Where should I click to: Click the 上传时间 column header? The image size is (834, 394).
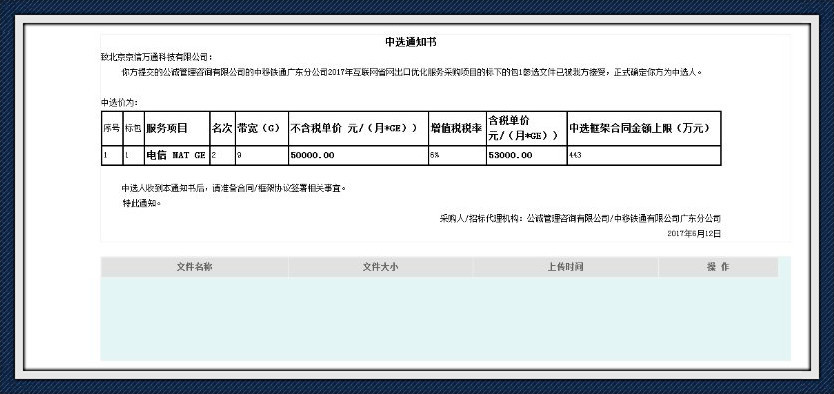[x=565, y=267]
